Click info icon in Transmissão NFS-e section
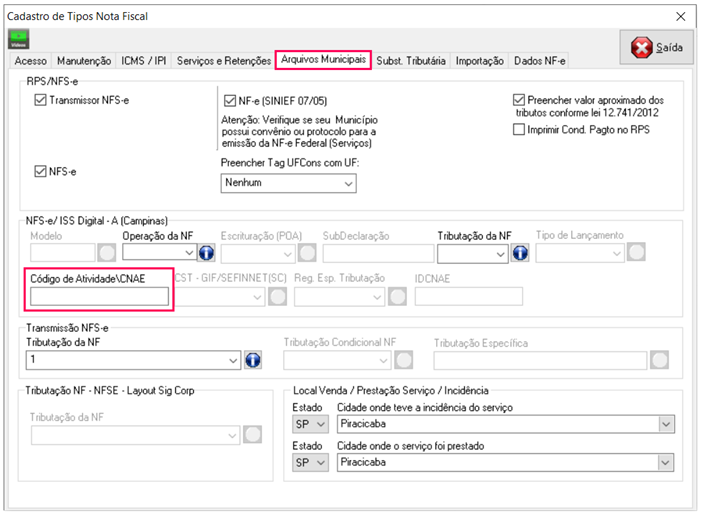 [x=253, y=360]
